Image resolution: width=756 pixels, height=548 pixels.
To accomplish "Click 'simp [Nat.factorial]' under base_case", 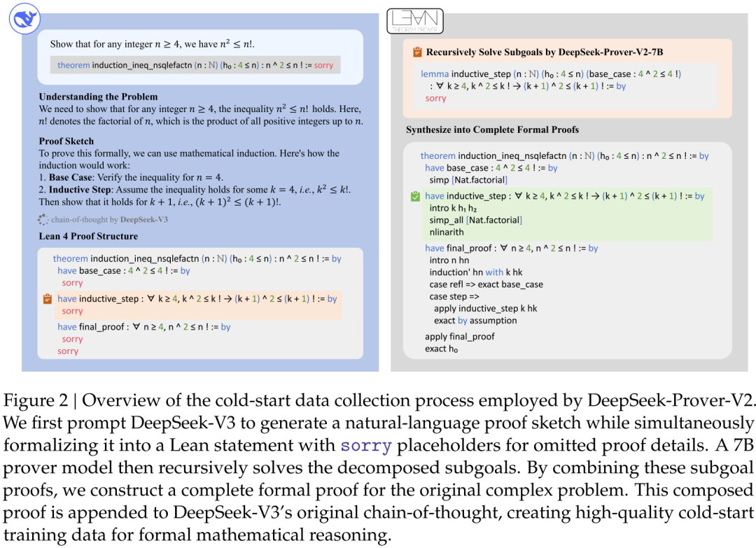I will coord(468,181).
